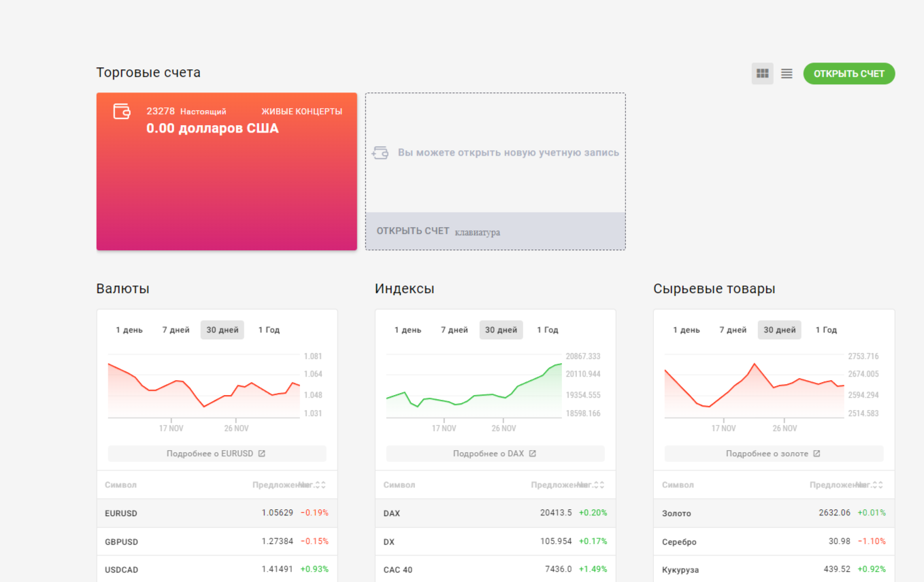Click the DAX price 20413.5
The height and width of the screenshot is (582, 924).
tap(556, 513)
